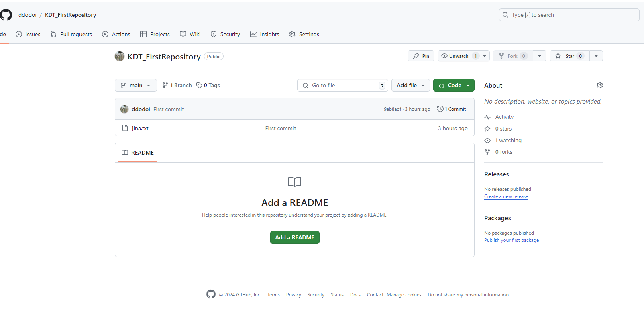Expand the dropdown arrow next to Fork
This screenshot has height=333, width=644.
[x=540, y=56]
